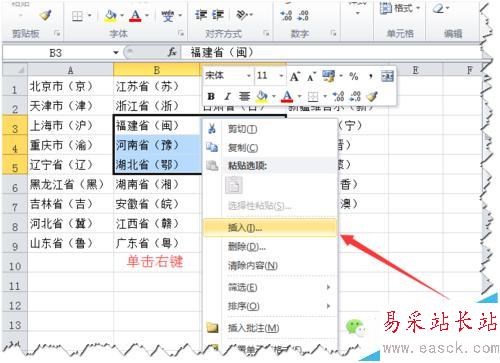Screen dimensions: 500x363
Task: Choose 剪切(T) from the context menu
Action: pyautogui.click(x=270, y=129)
